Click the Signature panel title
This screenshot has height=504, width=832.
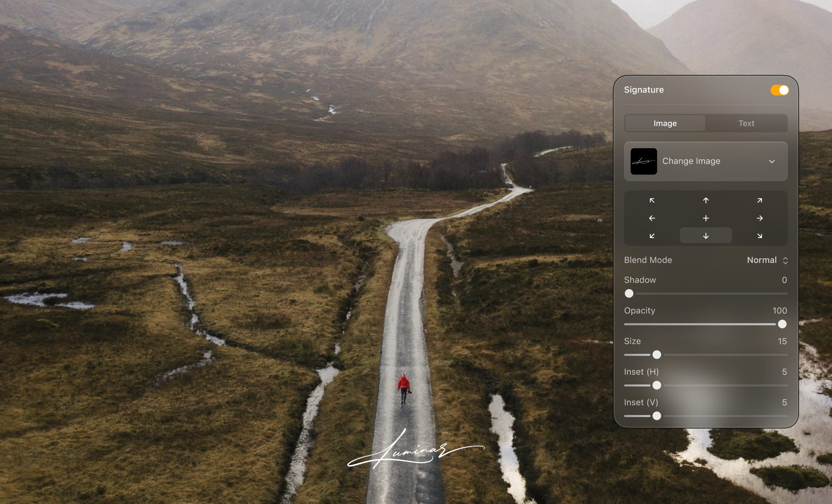644,90
